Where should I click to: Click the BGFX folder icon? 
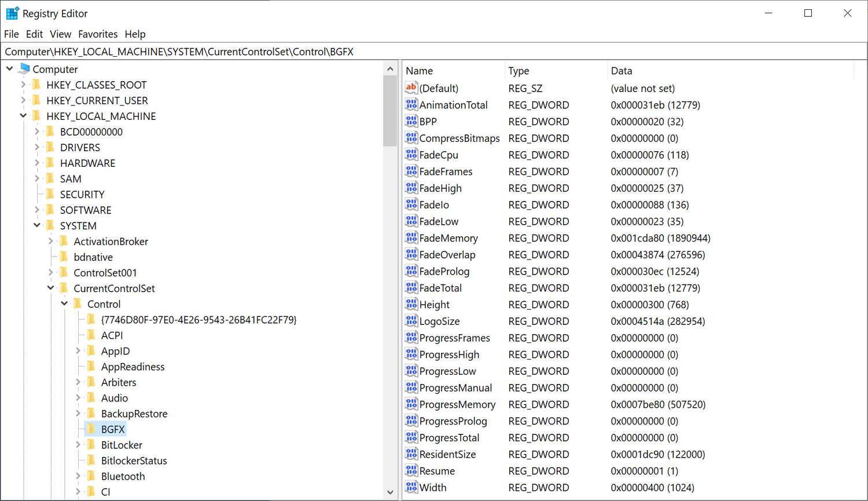tap(91, 429)
